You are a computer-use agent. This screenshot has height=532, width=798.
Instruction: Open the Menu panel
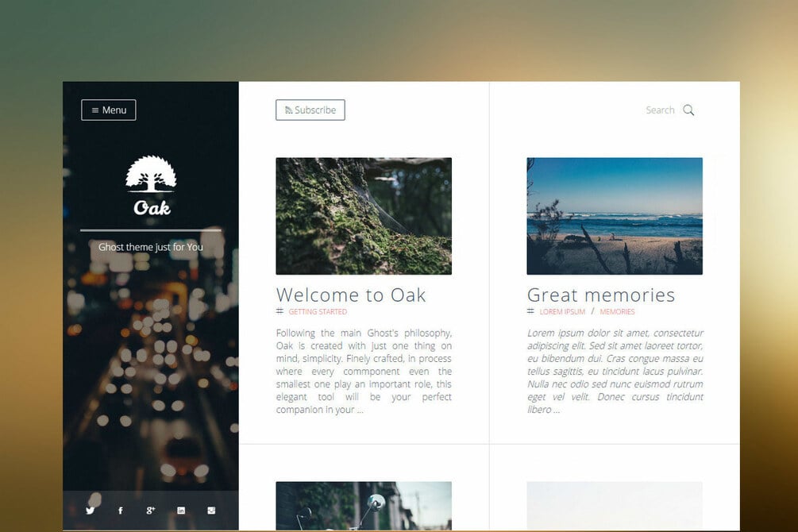coord(109,110)
